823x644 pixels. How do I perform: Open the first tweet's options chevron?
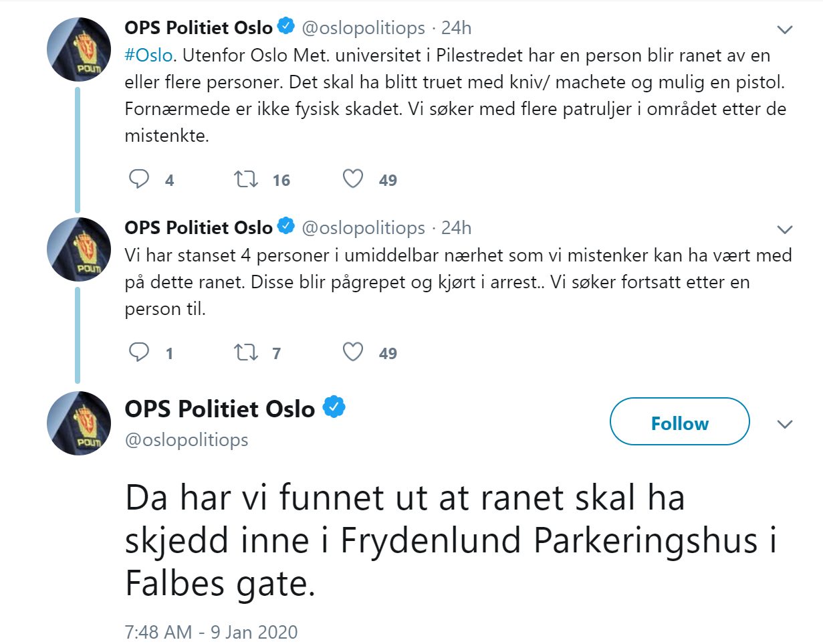(x=784, y=29)
